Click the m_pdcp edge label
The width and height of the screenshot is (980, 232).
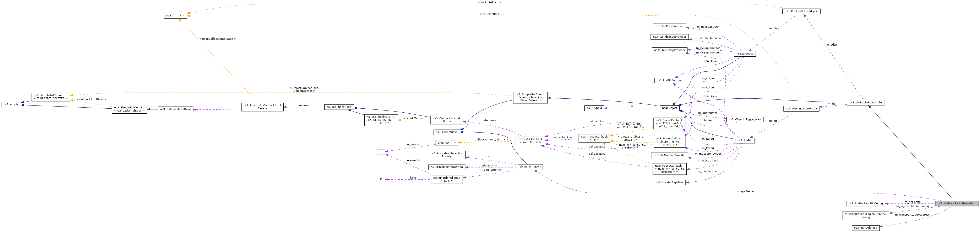coord(831,45)
